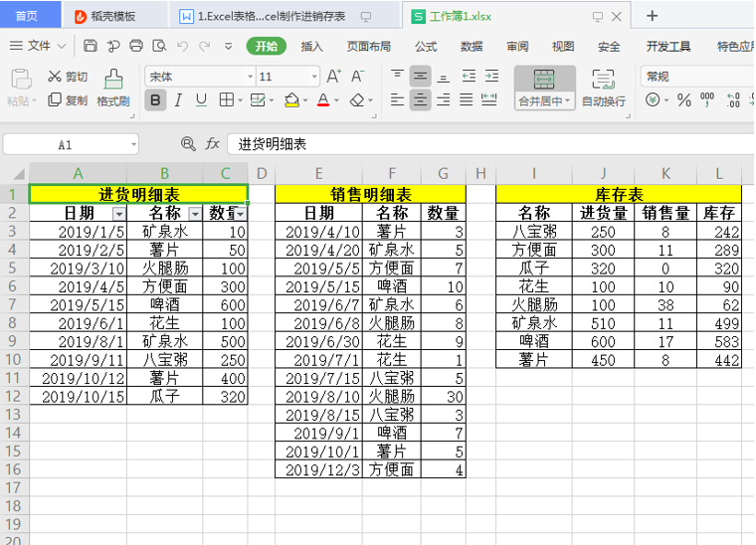Click the Paste clipboard icon
756x545 pixels.
pyautogui.click(x=21, y=79)
